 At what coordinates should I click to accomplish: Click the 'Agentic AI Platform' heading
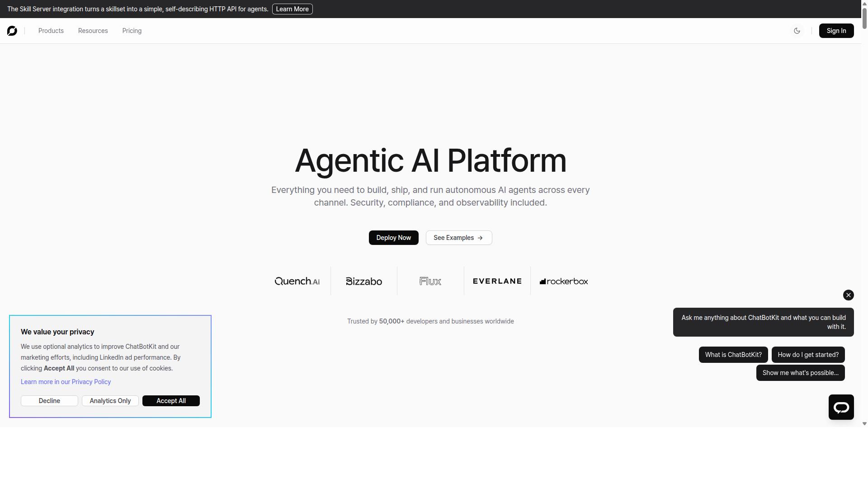pos(430,160)
